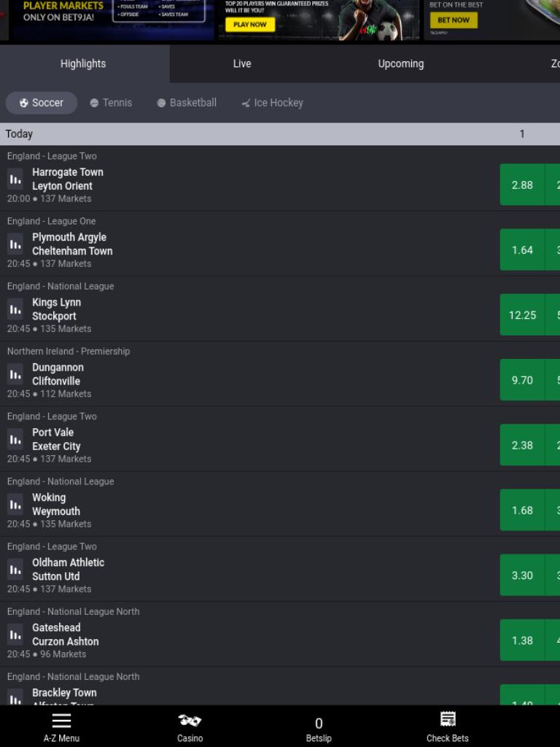Open stats icon for Plymouth Argyle match
The height and width of the screenshot is (747, 560).
coord(15,244)
